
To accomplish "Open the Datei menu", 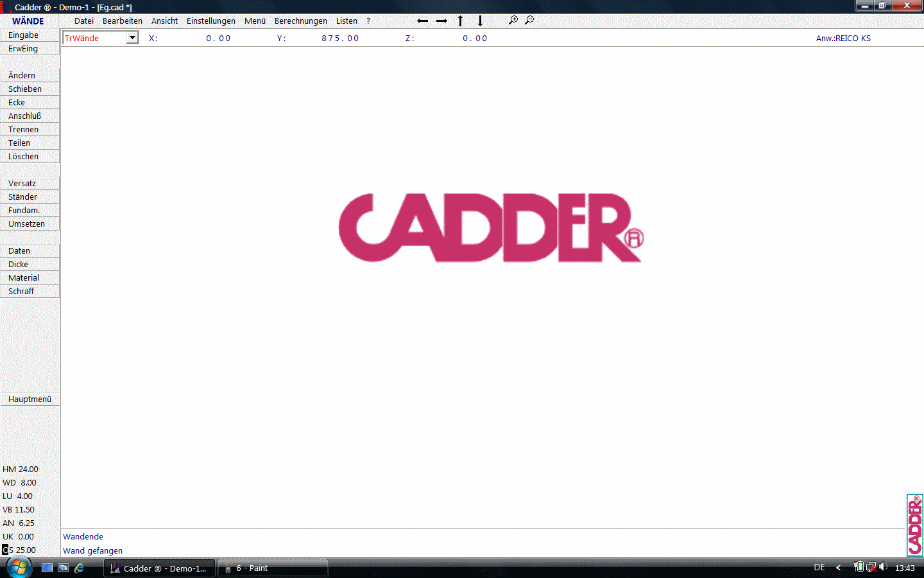I will [x=84, y=21].
